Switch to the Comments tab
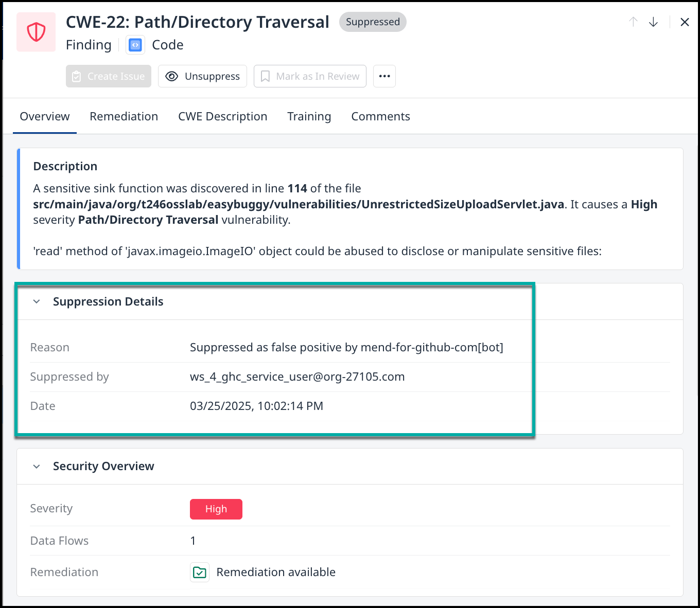Viewport: 700px width, 608px height. [380, 117]
